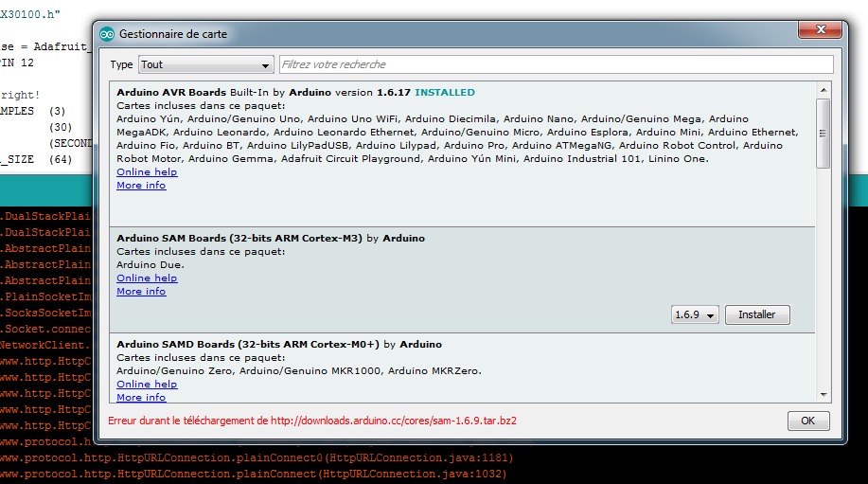Open More info for Arduino SAM Boards
Viewport: 868px width, 484px height.
(141, 292)
